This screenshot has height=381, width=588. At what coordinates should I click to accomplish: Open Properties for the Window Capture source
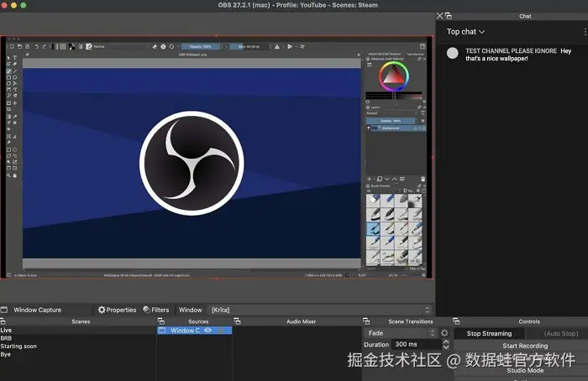click(x=117, y=310)
